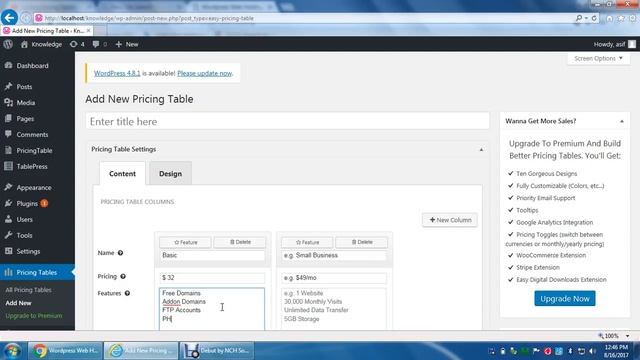The image size is (640, 360).
Task: Click the second column name field
Action: 333,256
